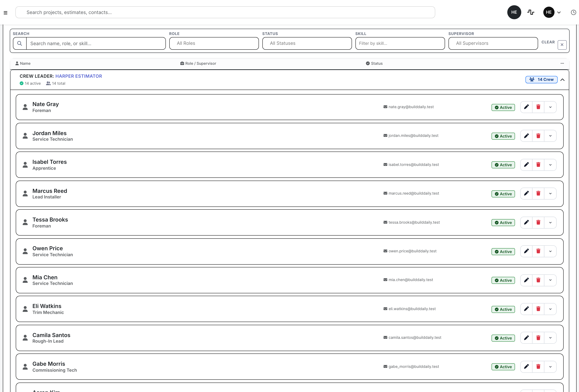This screenshot has height=392, width=579.
Task: Click the magnifier icon in crew search
Action: (20, 43)
